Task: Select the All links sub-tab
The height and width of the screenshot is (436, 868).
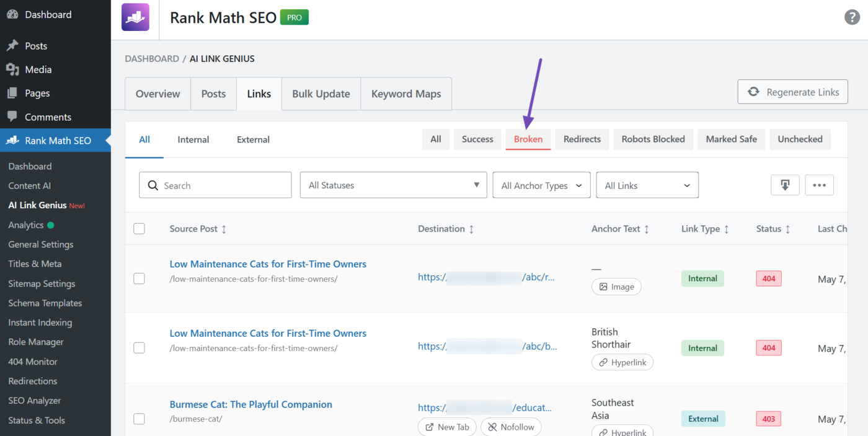Action: 144,139
